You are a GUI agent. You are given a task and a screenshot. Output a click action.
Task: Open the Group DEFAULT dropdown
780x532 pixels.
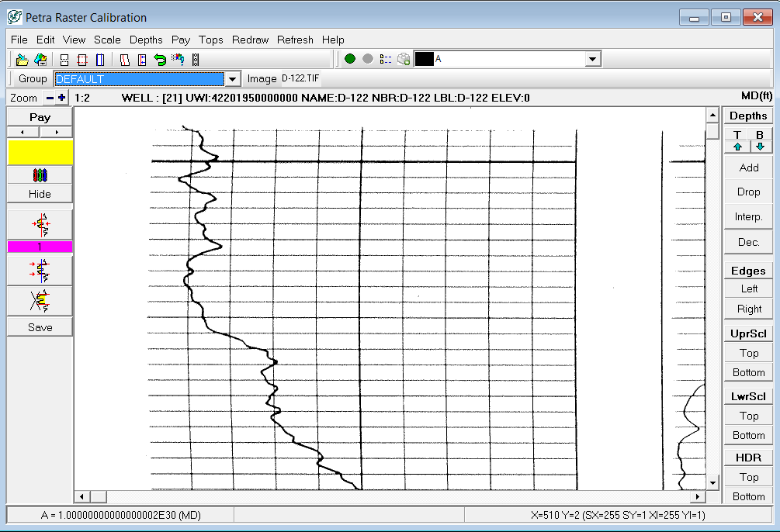pos(232,78)
